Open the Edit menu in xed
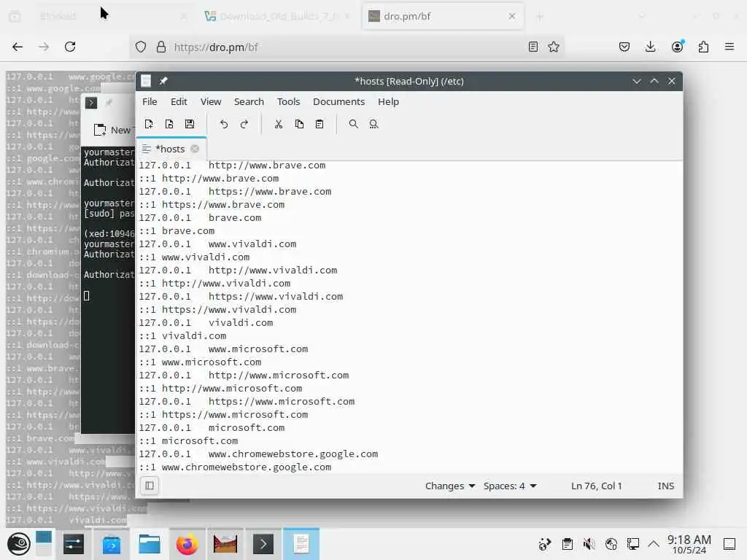The height and width of the screenshot is (560, 747). [x=179, y=101]
